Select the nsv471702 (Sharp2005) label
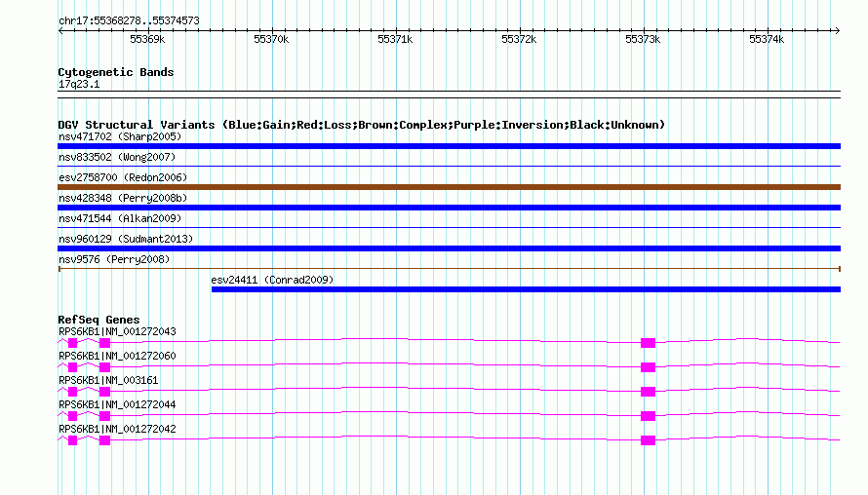Viewport: 868px width, 495px height. pos(120,136)
